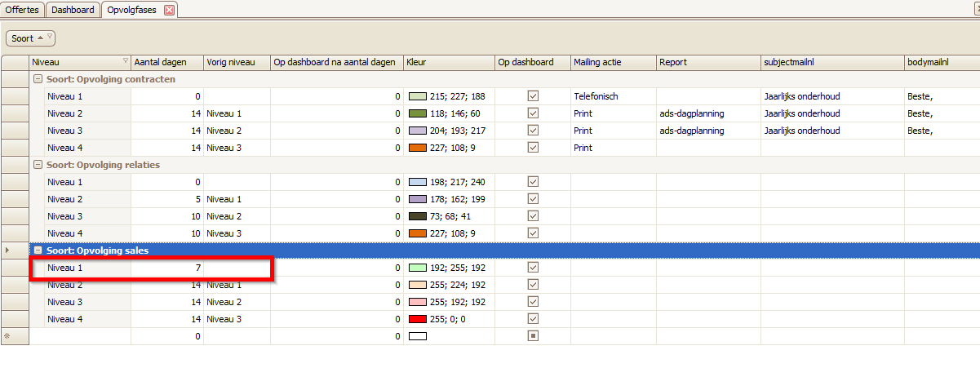
Task: Open the Niveau column filter icon
Action: (125, 61)
